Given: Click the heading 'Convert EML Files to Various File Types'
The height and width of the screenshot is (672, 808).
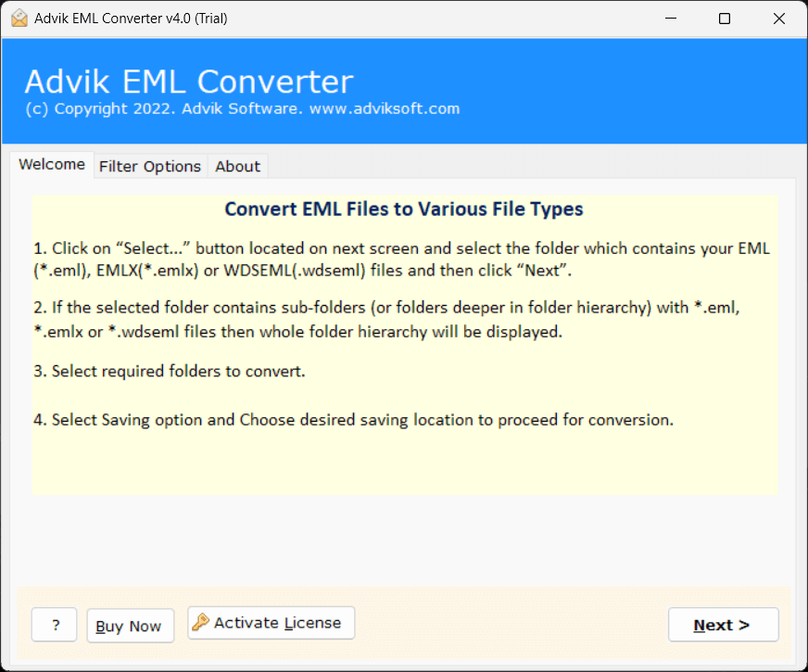Looking at the screenshot, I should (x=404, y=209).
